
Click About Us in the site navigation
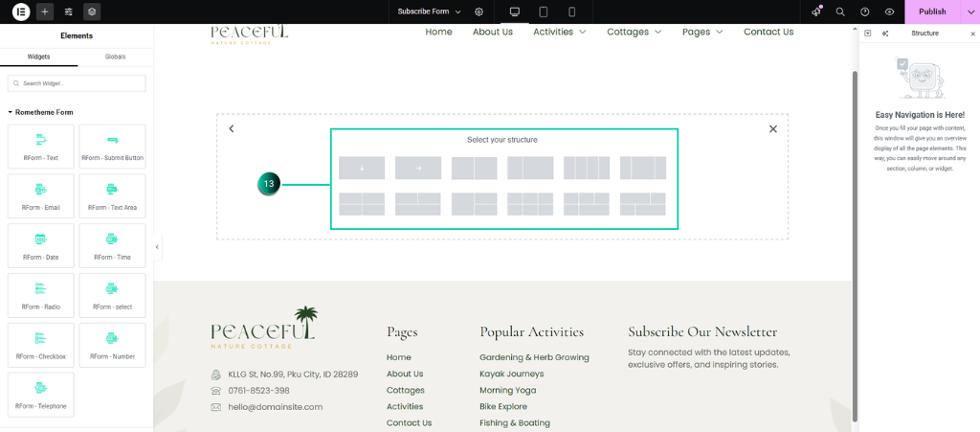tap(493, 32)
